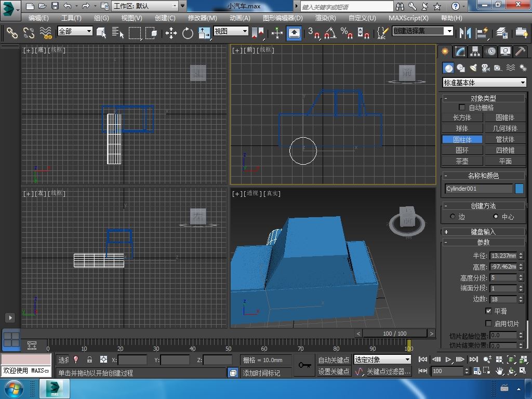Expand the 键盘输入 rollout
Screen dimensions: 532x399
(483, 232)
